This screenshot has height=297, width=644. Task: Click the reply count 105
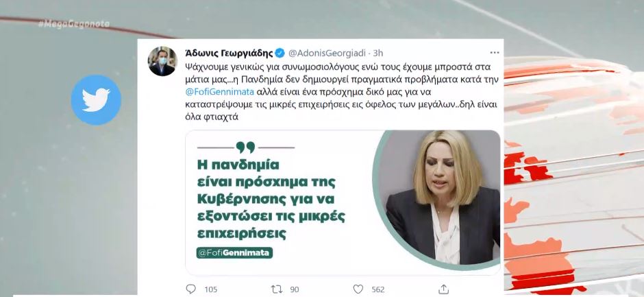(210, 289)
